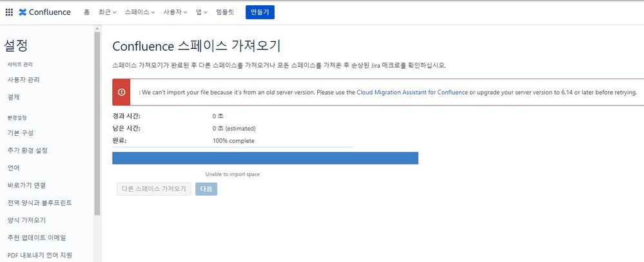Open PDF 내보내기 언어 지원 in sidebar
The height and width of the screenshot is (262, 644).
[40, 255]
